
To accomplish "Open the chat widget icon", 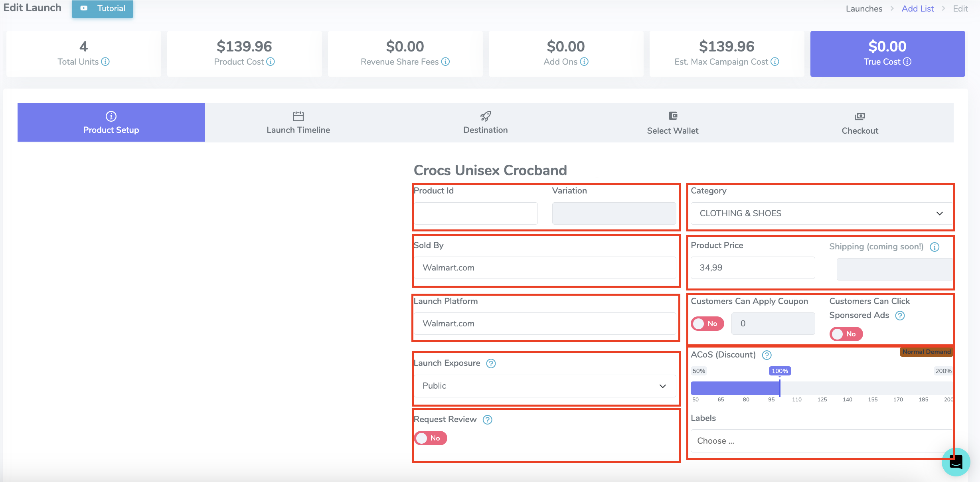I will click(956, 462).
